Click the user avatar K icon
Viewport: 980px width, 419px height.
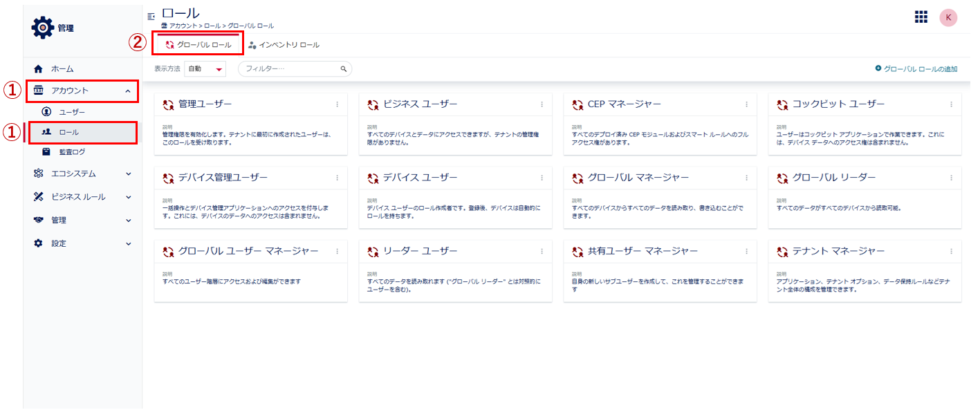click(x=947, y=17)
